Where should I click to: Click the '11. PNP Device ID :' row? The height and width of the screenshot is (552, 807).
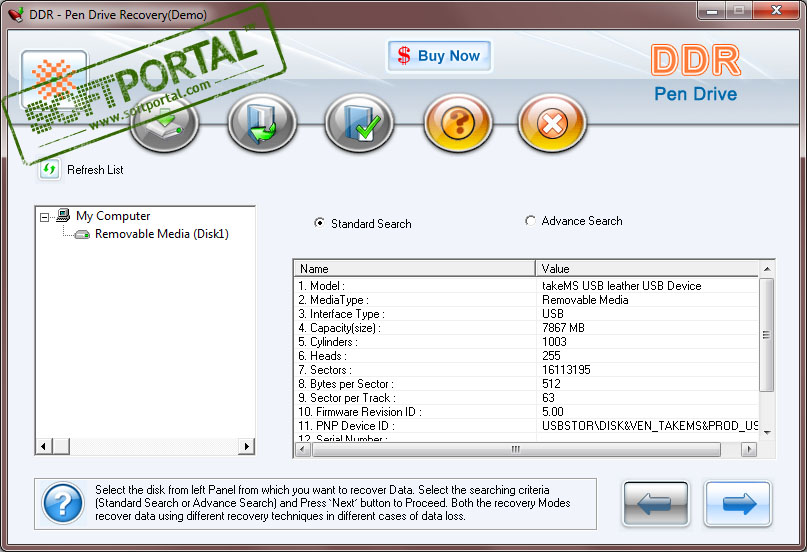[x=526, y=426]
